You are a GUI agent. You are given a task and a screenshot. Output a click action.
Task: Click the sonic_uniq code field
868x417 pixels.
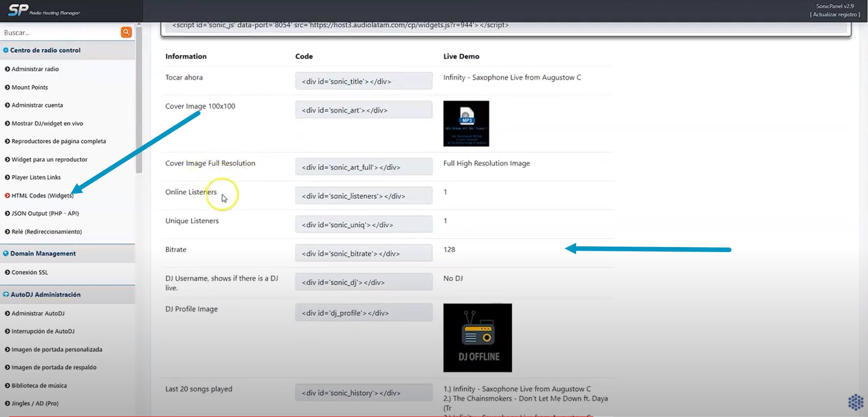364,225
